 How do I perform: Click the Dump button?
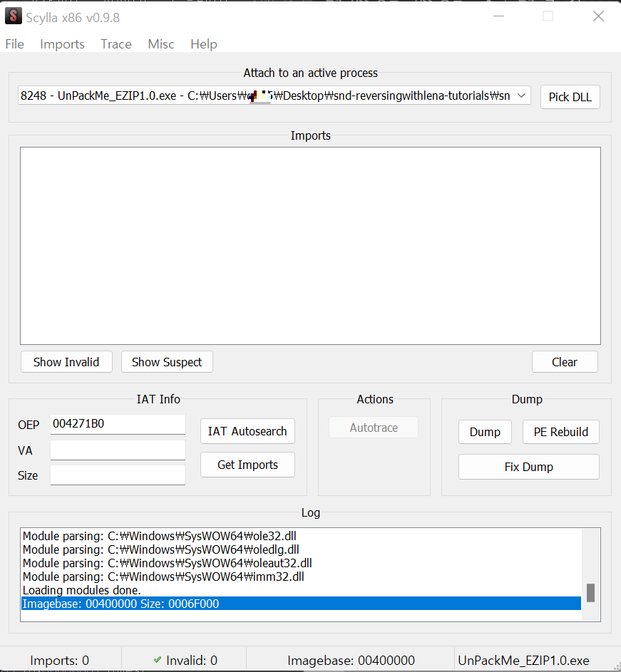pos(485,432)
